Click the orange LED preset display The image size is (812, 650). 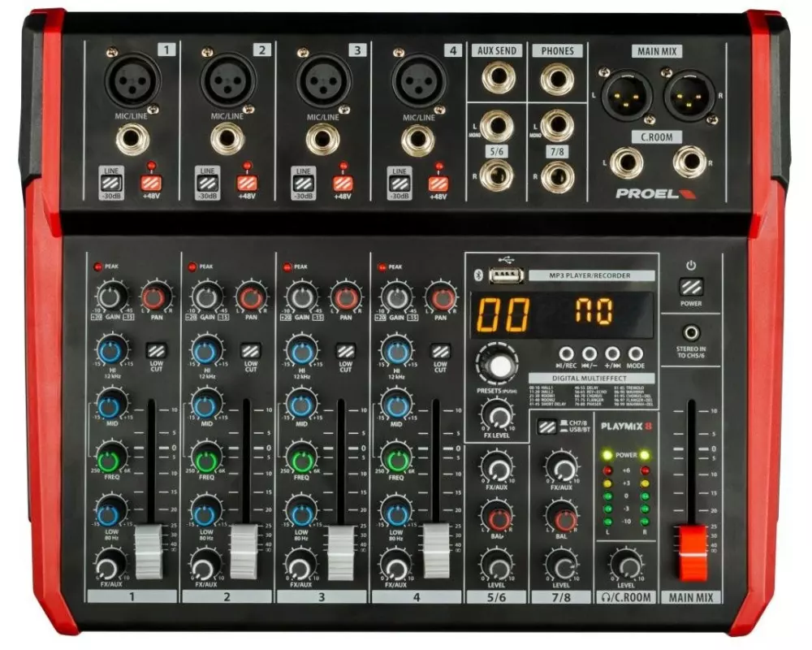(562, 314)
